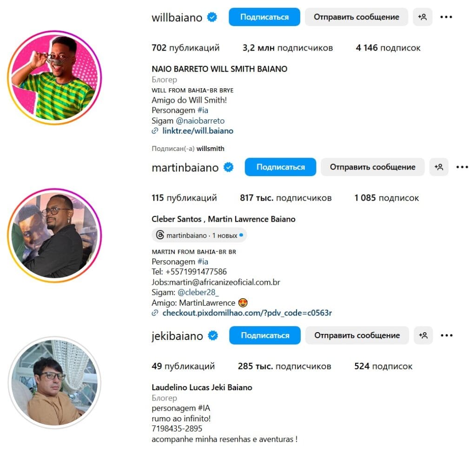This screenshot has width=476, height=452.
Task: Open the checkout.pixdomilhao.com link
Action: tap(247, 313)
